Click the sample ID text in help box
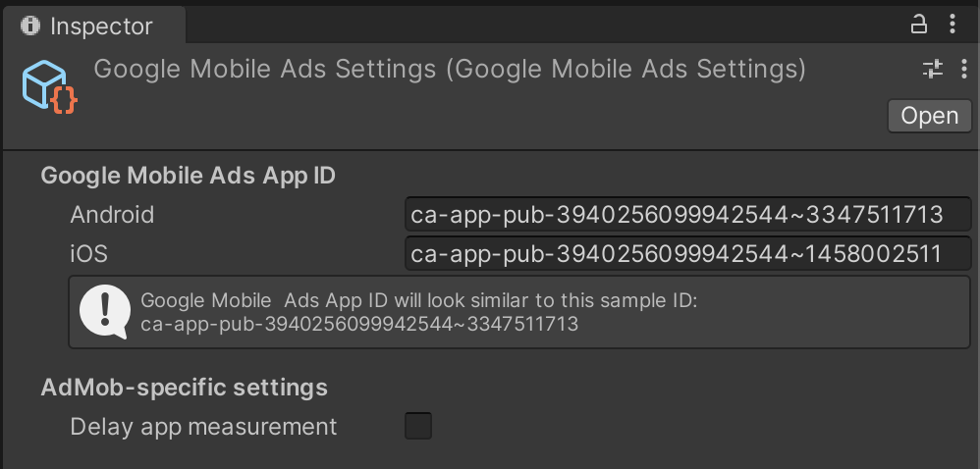The image size is (980, 469). click(358, 324)
